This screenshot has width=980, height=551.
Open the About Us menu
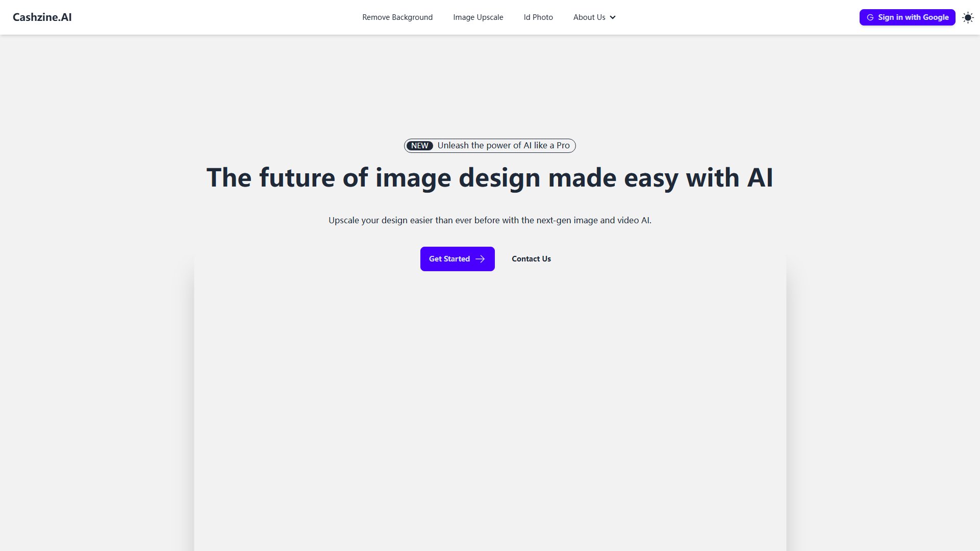[594, 17]
